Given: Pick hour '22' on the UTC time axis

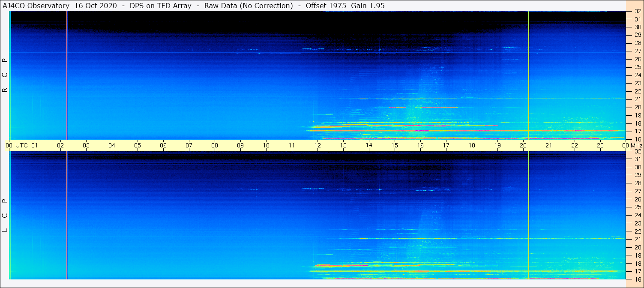Looking at the screenshot, I should 575,145.
